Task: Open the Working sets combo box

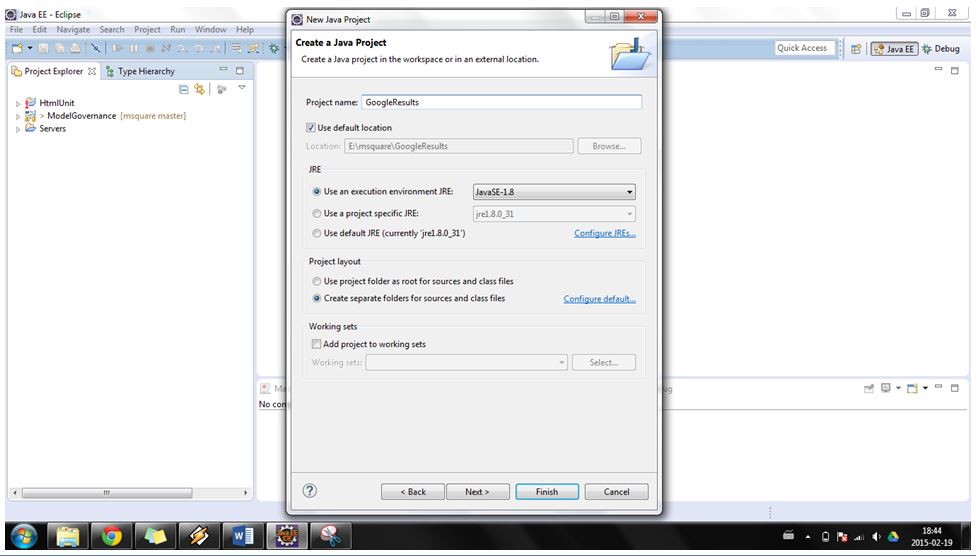Action: click(467, 362)
